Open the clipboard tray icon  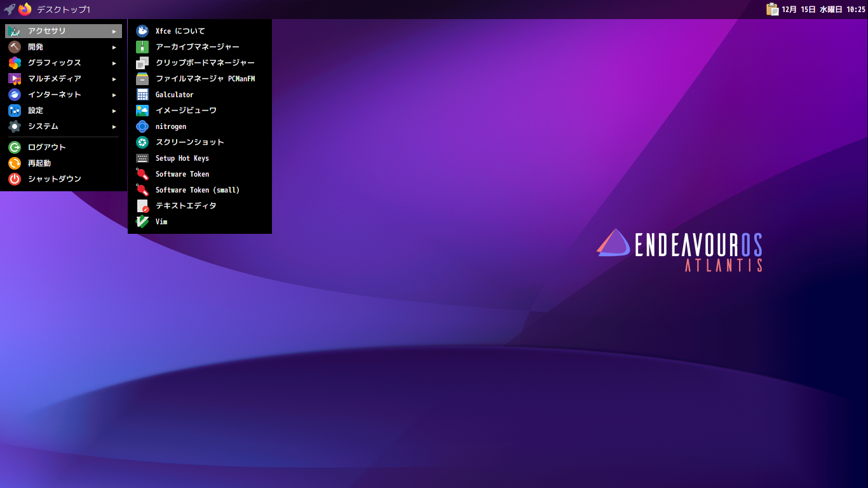click(772, 9)
